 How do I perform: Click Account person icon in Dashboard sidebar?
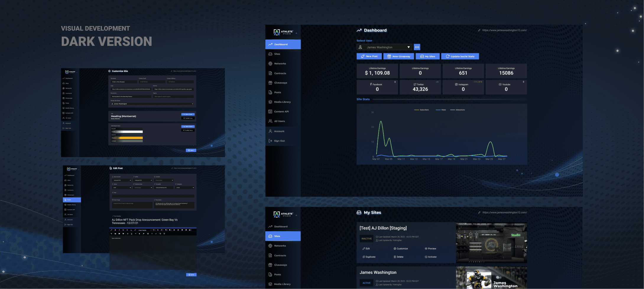pyautogui.click(x=270, y=131)
